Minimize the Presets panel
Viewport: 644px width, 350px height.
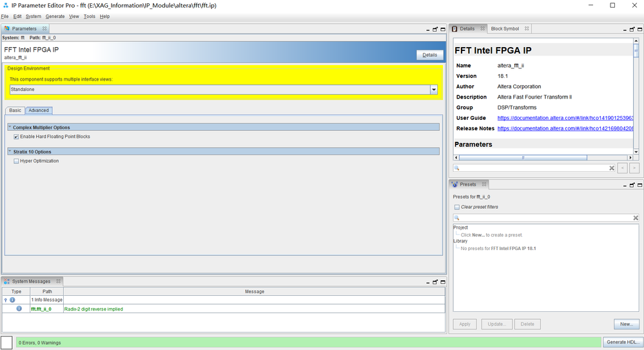(625, 186)
